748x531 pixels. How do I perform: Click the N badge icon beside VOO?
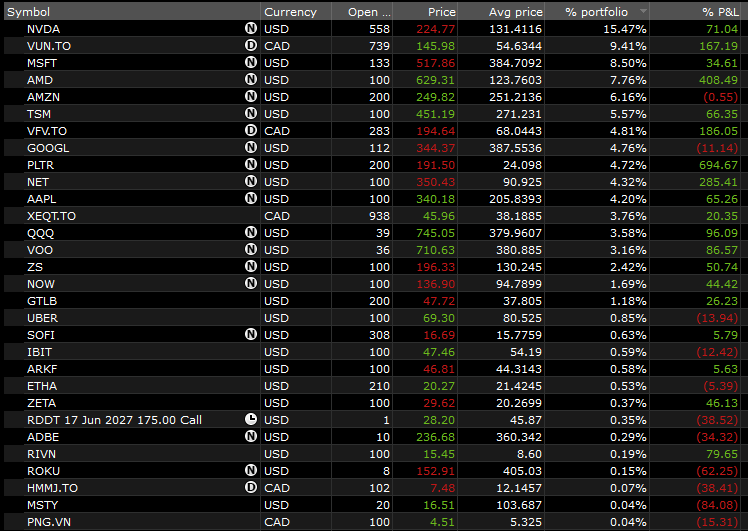(x=251, y=250)
